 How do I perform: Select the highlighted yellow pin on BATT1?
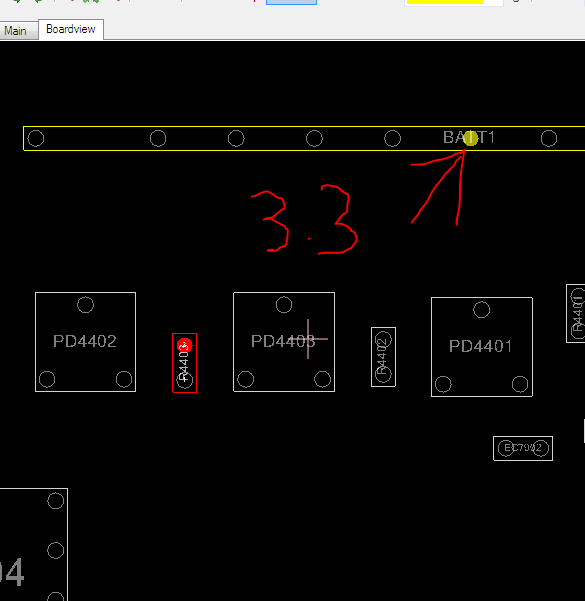[x=470, y=138]
